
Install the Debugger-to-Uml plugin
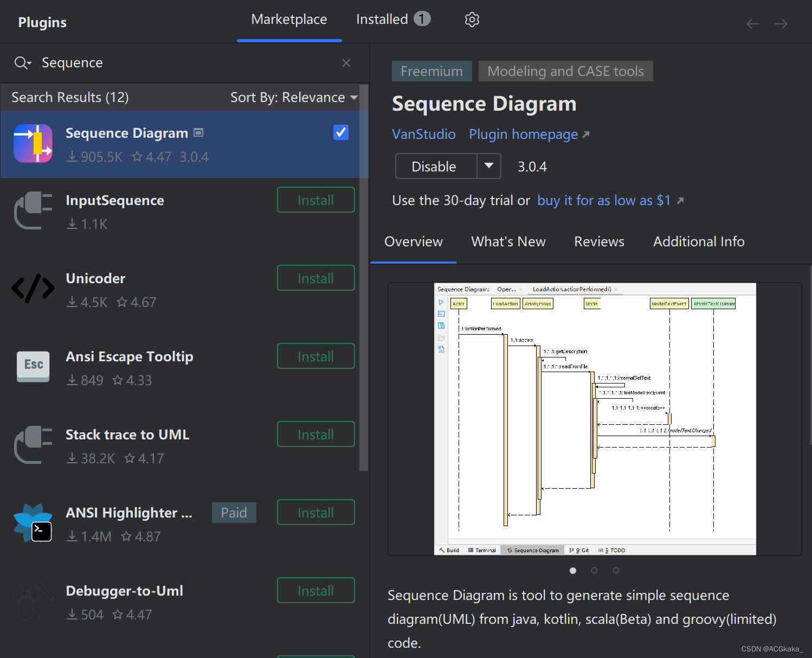pyautogui.click(x=316, y=591)
